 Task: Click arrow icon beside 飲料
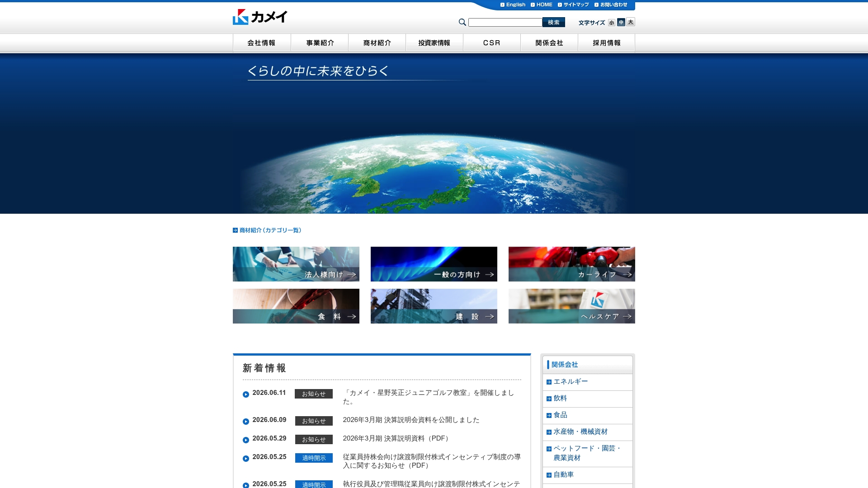[549, 399]
